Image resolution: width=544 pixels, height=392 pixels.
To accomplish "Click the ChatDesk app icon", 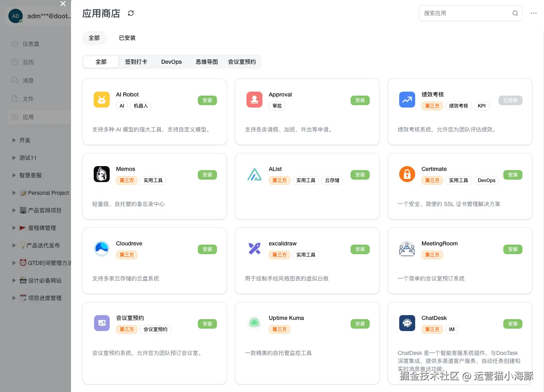I will tap(407, 323).
